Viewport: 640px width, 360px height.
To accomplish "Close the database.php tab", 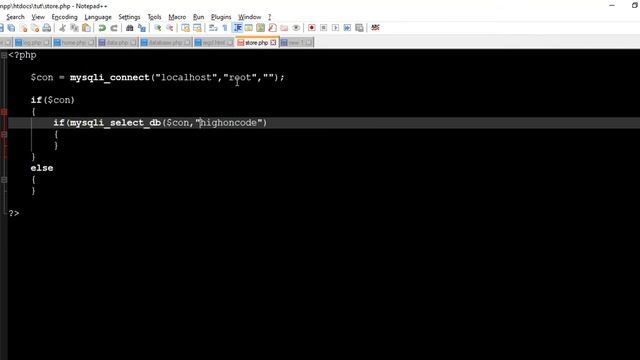I will click(x=187, y=42).
